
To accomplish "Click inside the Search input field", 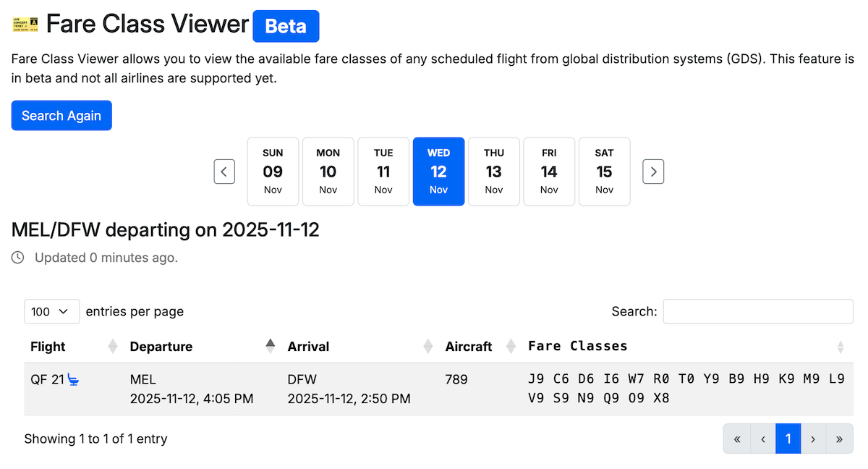I will point(757,311).
